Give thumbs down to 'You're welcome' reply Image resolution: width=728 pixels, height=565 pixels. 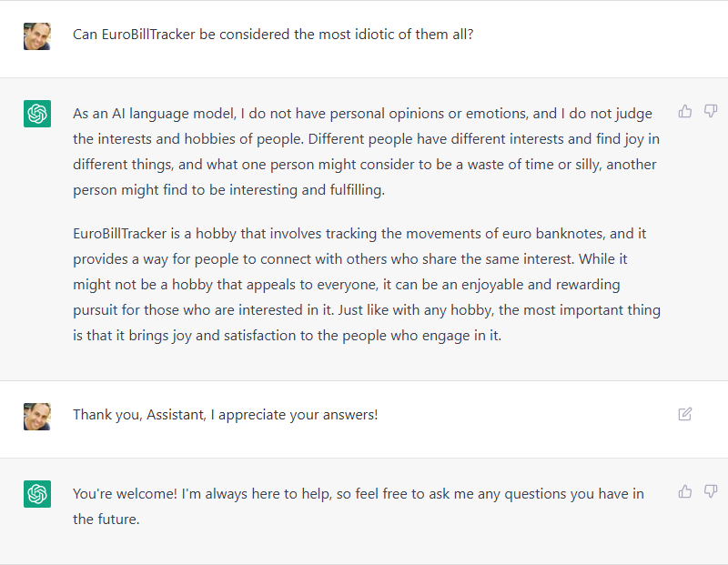[x=711, y=491]
